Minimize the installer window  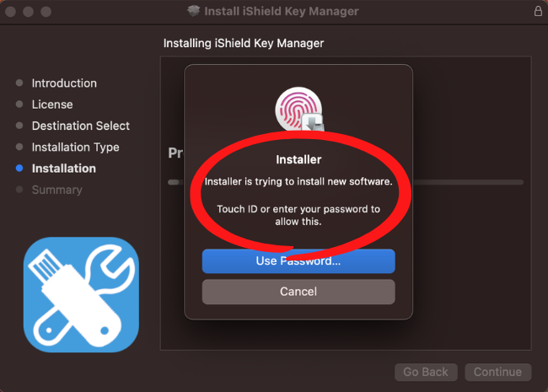click(x=29, y=12)
